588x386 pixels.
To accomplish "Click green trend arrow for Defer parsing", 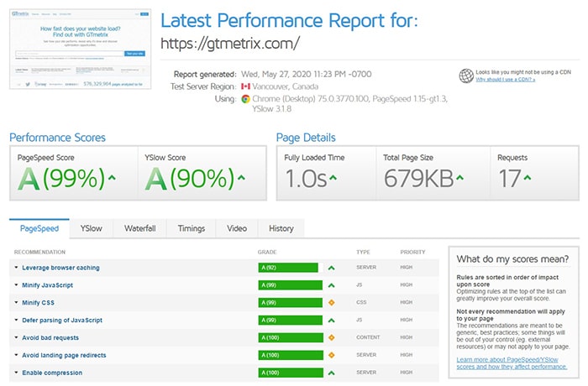I will point(332,321).
